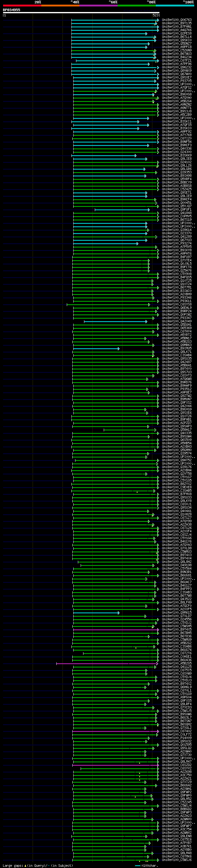This screenshot has height=868, width=197.
Task: Select the UniRef100_C5WSH5 label
Action: [x=177, y=626]
